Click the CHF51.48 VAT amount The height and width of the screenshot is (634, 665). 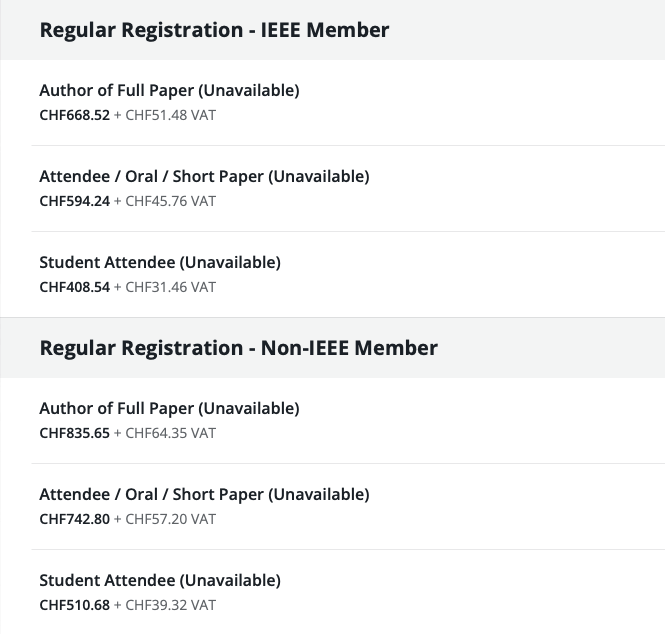click(170, 115)
